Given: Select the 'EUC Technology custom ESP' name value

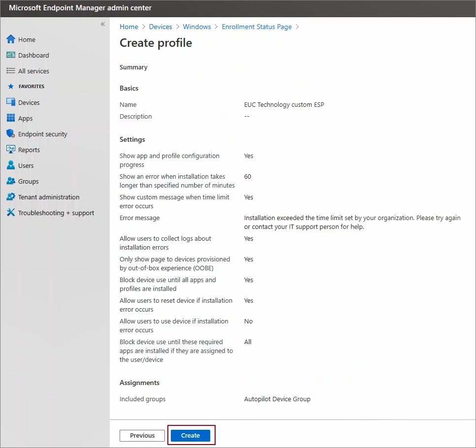Looking at the screenshot, I should (284, 105).
